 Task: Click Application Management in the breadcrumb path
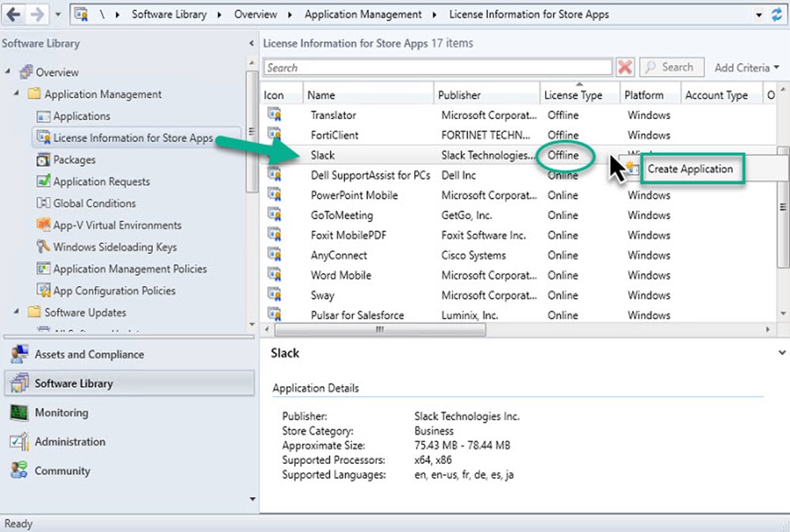point(362,14)
